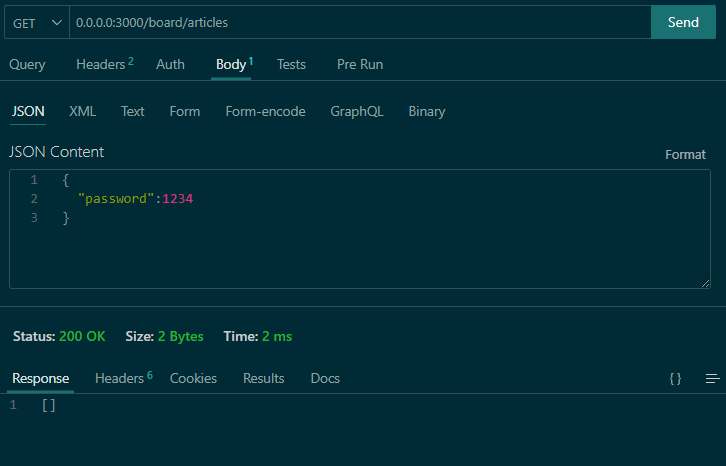The width and height of the screenshot is (726, 466).
Task: Open the Response tab
Action: [41, 378]
